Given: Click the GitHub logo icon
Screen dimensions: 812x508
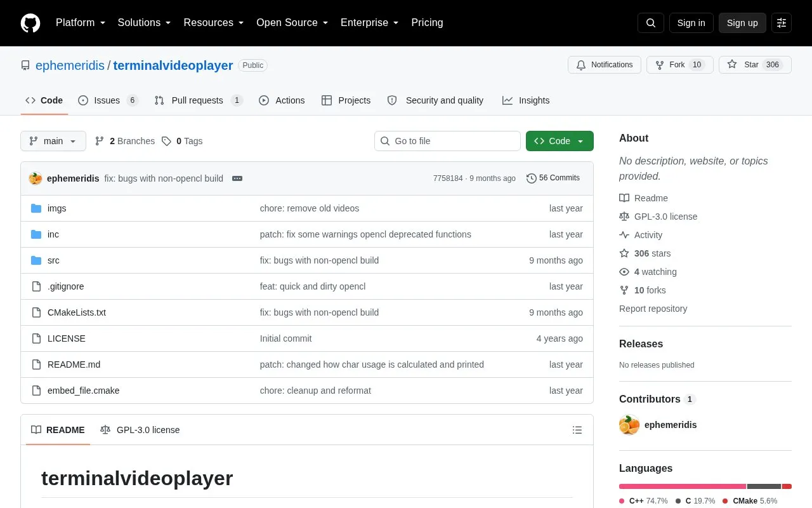Looking at the screenshot, I should tap(30, 23).
